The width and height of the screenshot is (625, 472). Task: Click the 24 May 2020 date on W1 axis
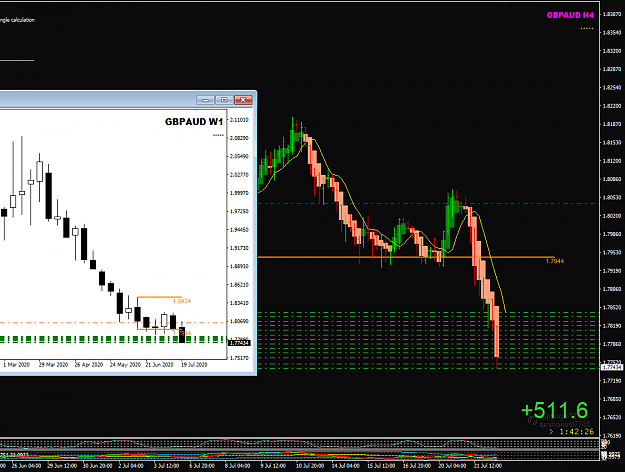point(125,364)
